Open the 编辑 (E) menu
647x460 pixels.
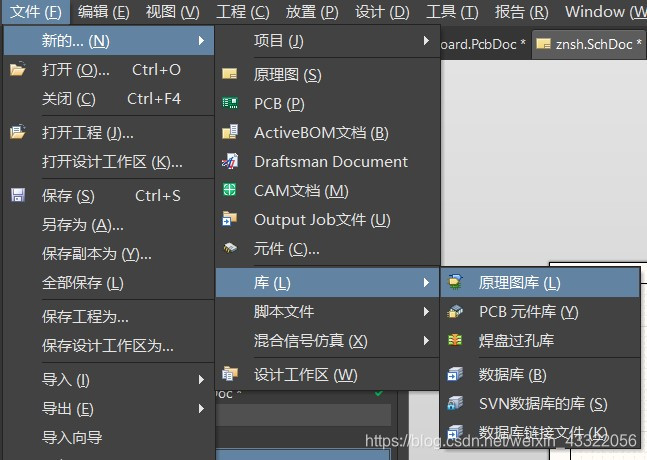(x=104, y=12)
